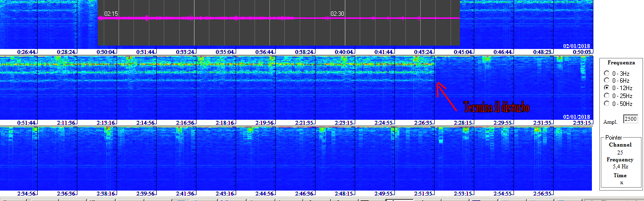Click the 02:15 time marker on waveform overlay
This screenshot has width=644, height=201.
111,14
